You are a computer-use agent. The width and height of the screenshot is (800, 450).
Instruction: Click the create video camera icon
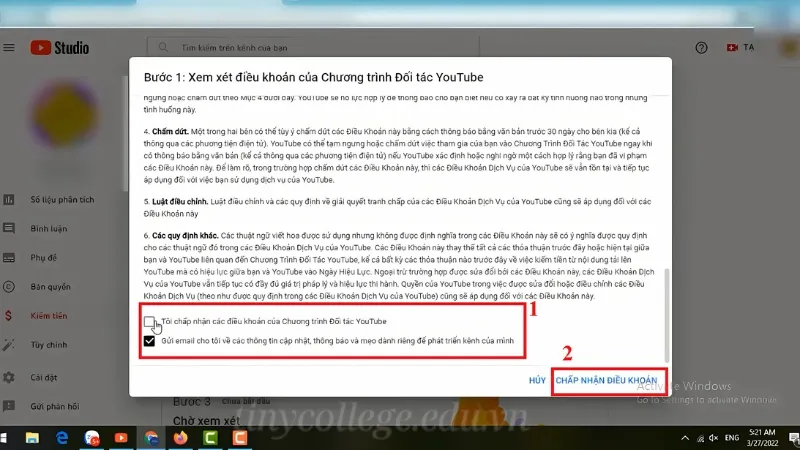point(732,47)
